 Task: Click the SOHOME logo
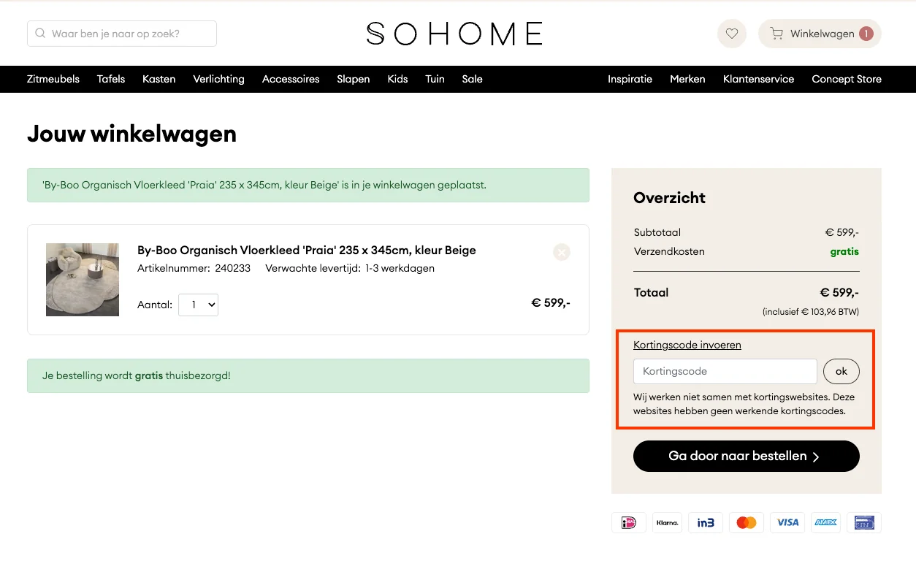tap(454, 33)
